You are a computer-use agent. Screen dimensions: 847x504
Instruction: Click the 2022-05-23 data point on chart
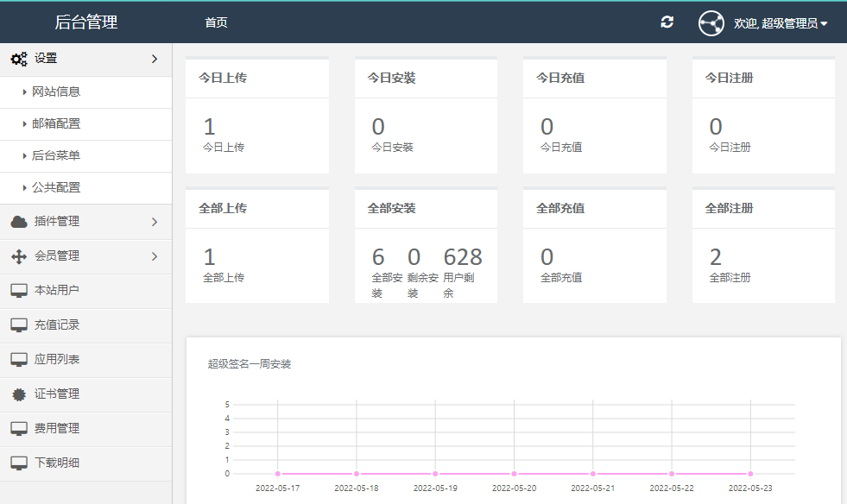[750, 474]
